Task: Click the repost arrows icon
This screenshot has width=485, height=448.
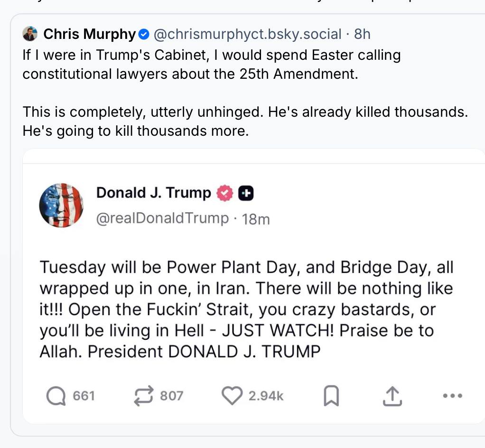Action: tap(144, 396)
